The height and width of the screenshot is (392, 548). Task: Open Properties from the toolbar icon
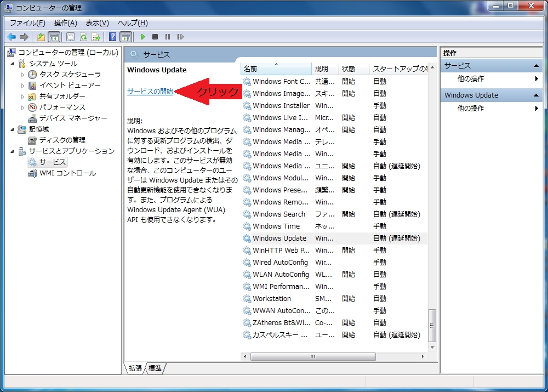pyautogui.click(x=70, y=37)
